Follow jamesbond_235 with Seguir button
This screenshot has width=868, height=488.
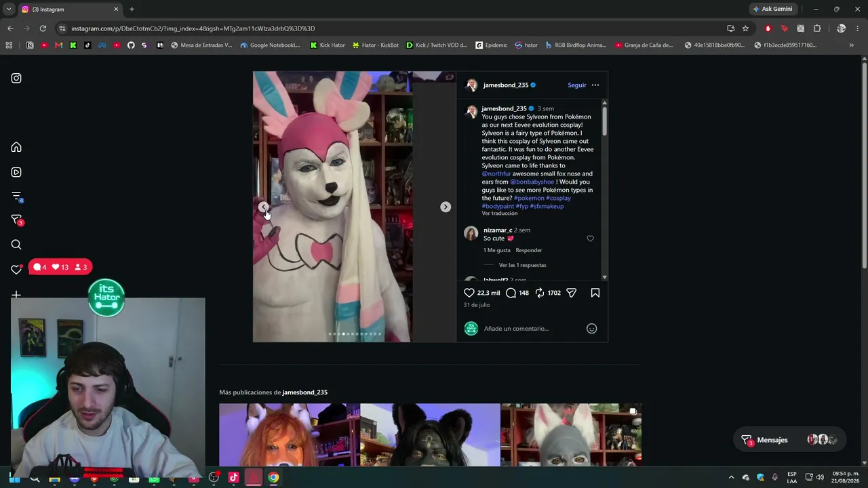click(x=577, y=85)
